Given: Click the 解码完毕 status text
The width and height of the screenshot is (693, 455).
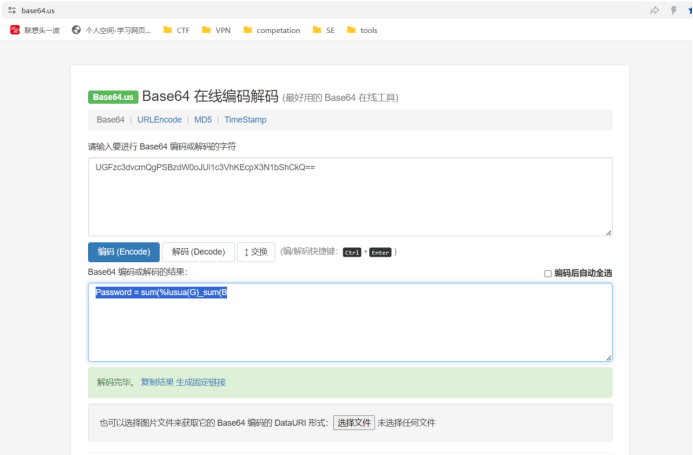Looking at the screenshot, I should [114, 382].
